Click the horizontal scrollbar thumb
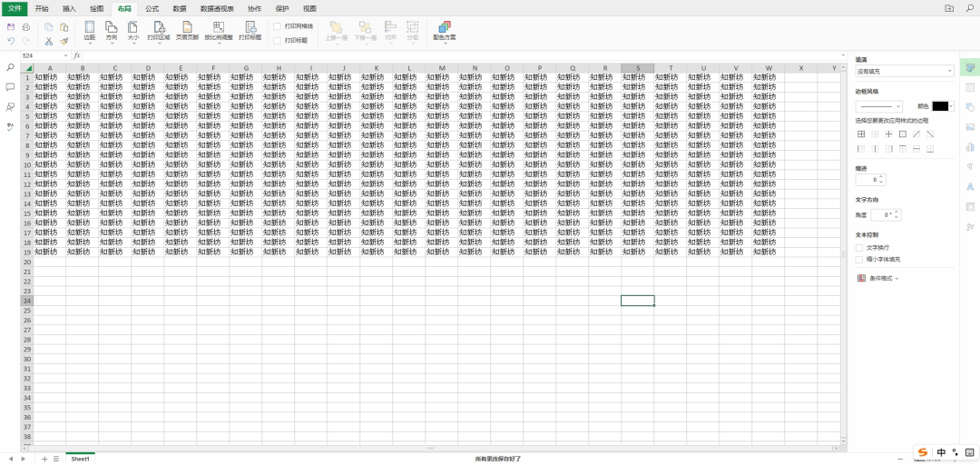Viewport: 980px width, 465px height. tap(430, 448)
